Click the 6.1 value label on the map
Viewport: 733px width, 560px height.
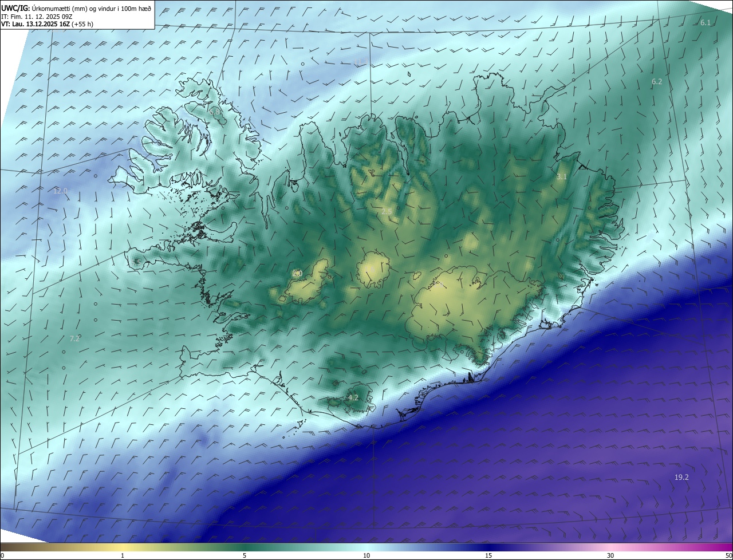706,23
